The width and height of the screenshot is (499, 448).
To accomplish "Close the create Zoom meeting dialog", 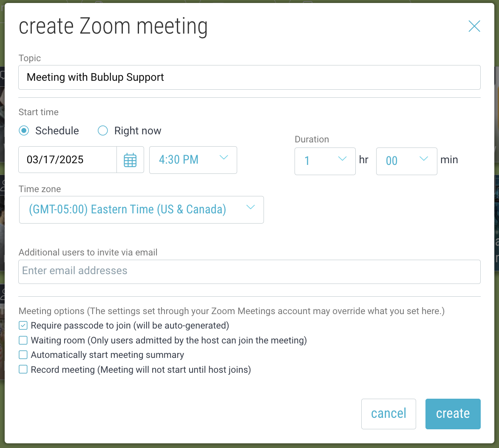I will pos(474,26).
